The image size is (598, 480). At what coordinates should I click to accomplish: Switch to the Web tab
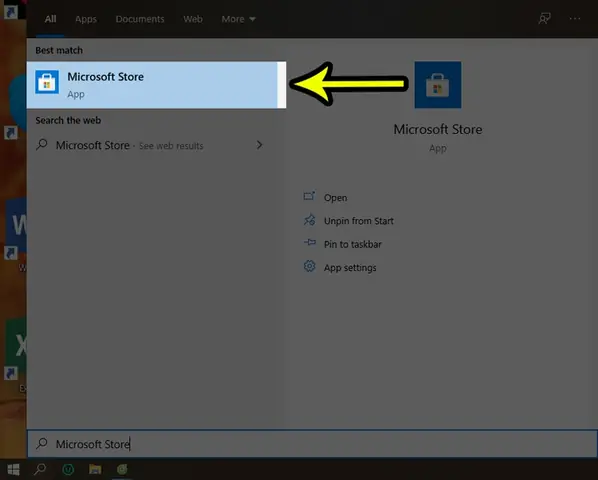193,19
